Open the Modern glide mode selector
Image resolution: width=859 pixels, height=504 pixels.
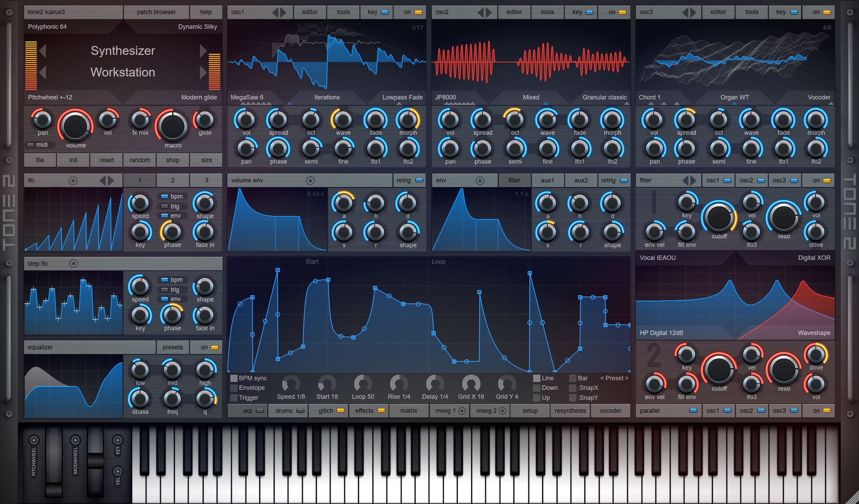(199, 97)
